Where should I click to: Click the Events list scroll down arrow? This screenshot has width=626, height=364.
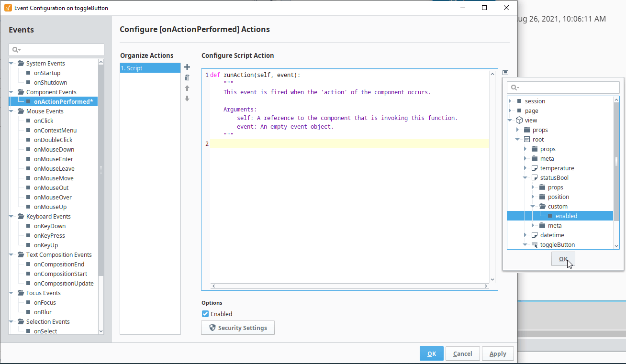[x=101, y=331]
